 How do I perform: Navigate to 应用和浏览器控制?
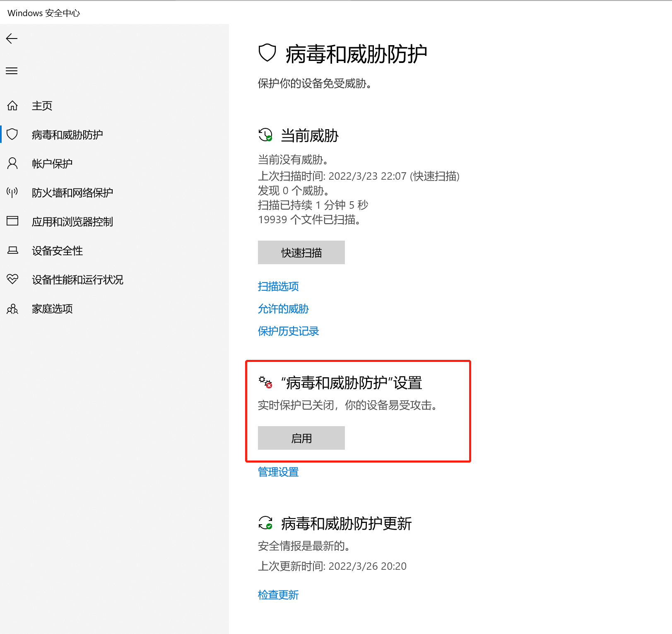[72, 222]
